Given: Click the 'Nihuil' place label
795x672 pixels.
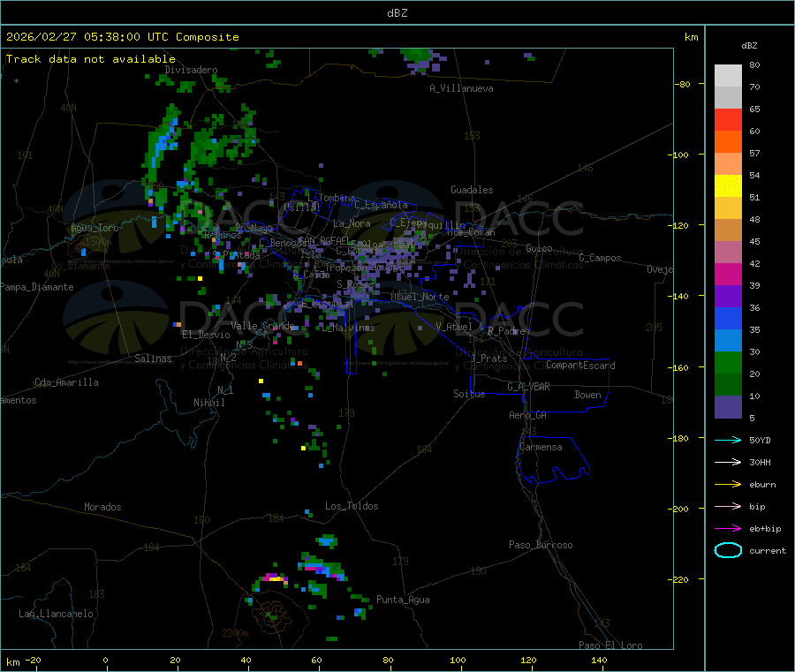Looking at the screenshot, I should point(208,403).
